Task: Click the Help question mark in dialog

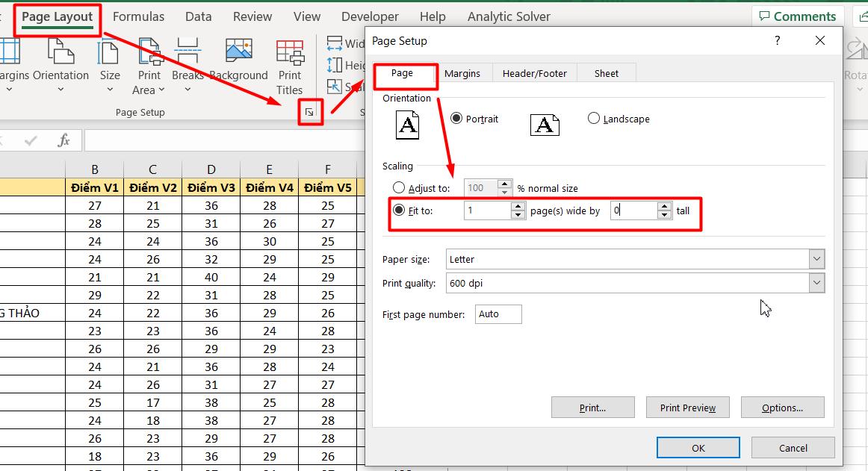Action: click(778, 40)
